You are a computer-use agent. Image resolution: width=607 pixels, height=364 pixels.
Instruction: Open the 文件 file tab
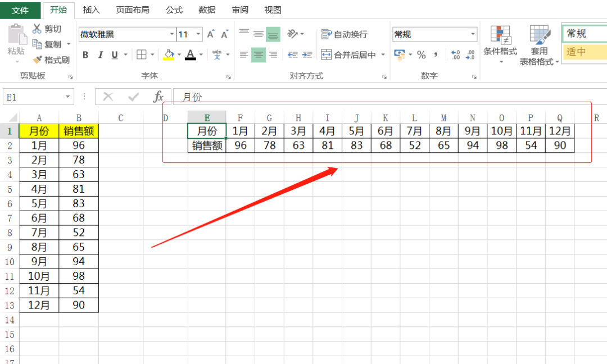20,10
